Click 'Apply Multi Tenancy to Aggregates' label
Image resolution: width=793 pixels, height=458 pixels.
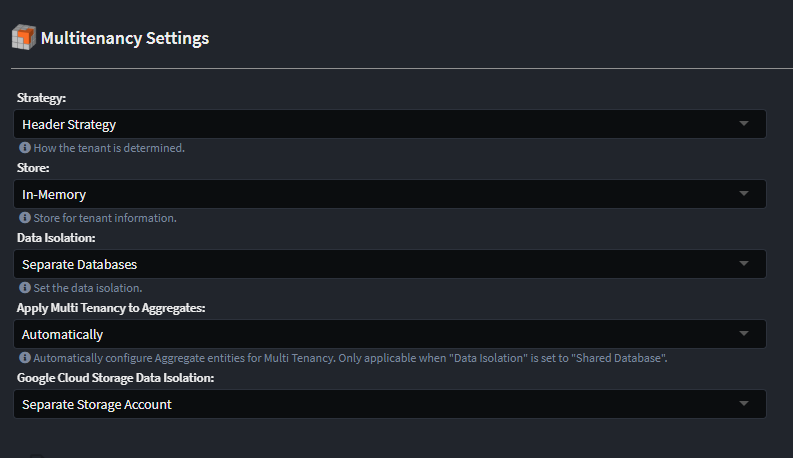[x=111, y=308]
